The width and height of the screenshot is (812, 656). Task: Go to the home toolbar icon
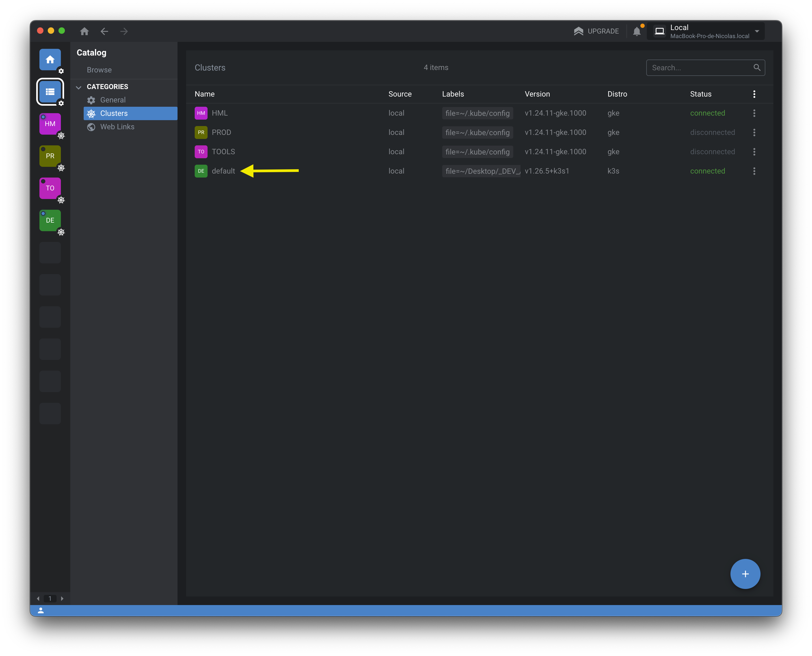coord(84,31)
